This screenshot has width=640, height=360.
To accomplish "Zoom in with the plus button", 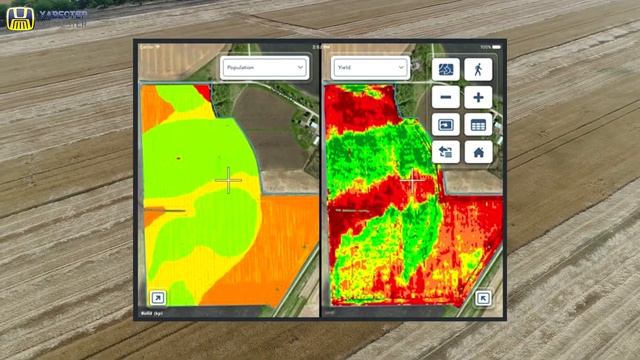I will 478,97.
